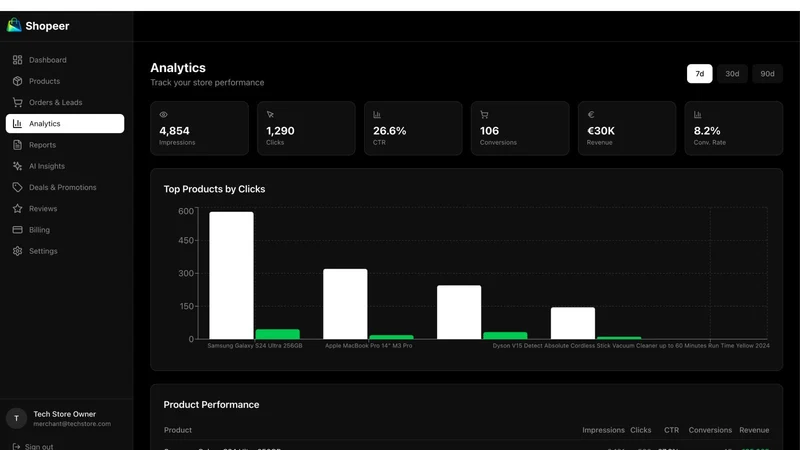Click the Sign out arrow icon
Viewport: 800px width, 450px height.
pyautogui.click(x=16, y=446)
